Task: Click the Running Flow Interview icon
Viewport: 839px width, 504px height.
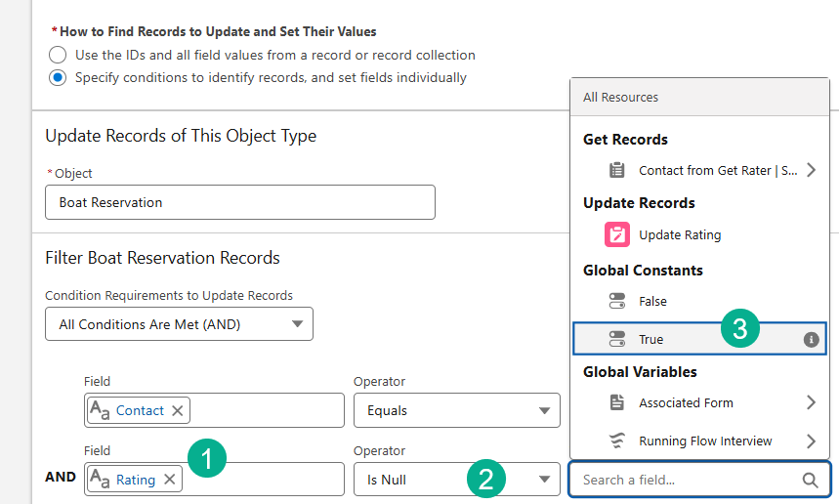Action: click(x=616, y=441)
